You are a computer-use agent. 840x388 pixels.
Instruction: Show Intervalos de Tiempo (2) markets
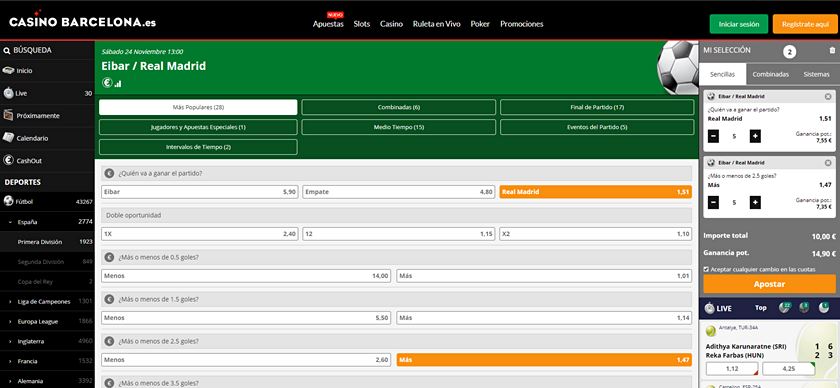coord(198,147)
